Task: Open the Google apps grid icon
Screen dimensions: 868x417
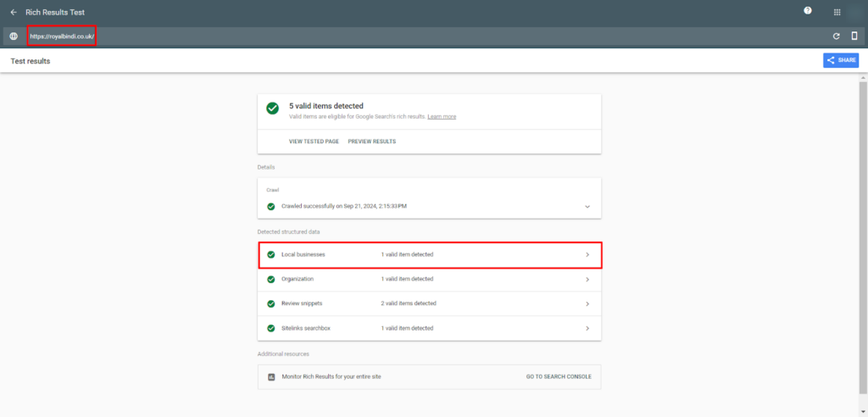Action: coord(837,12)
